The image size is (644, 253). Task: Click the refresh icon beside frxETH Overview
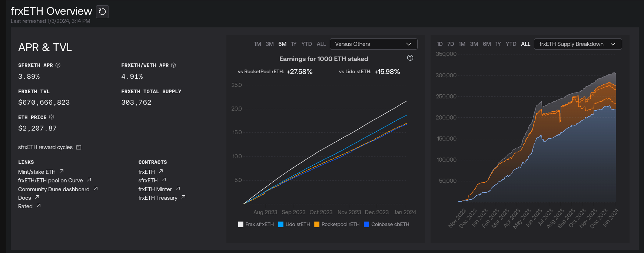pyautogui.click(x=102, y=12)
